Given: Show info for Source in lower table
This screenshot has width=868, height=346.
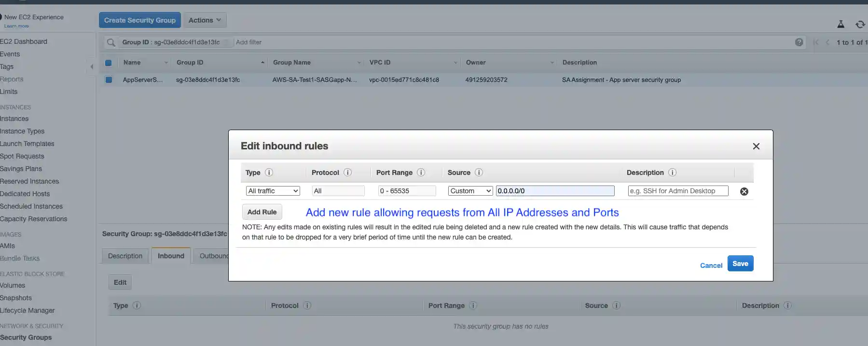Looking at the screenshot, I should (x=616, y=306).
